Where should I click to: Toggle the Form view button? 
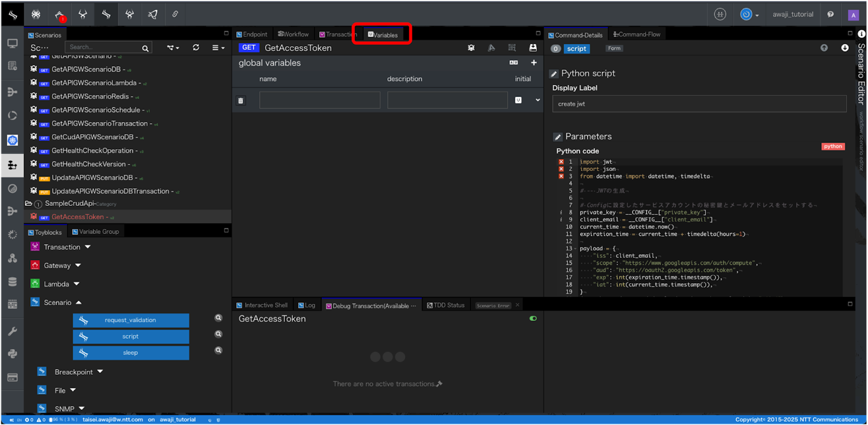[614, 48]
